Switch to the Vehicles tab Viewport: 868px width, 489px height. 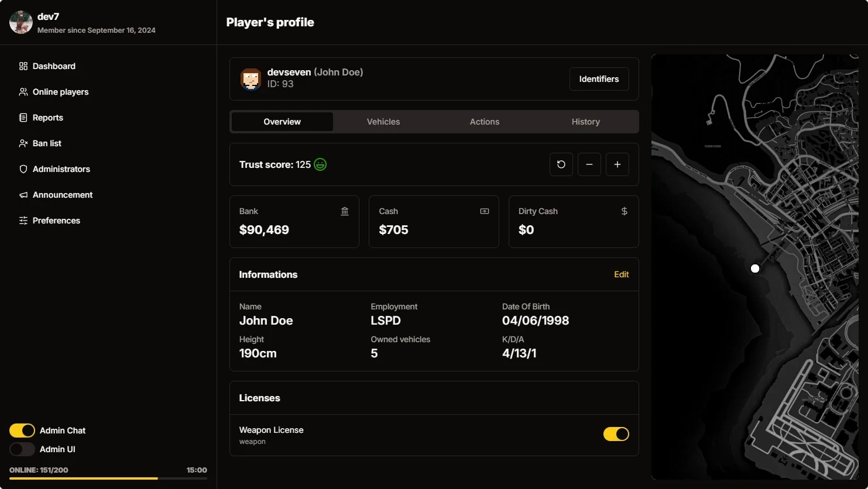coord(383,122)
